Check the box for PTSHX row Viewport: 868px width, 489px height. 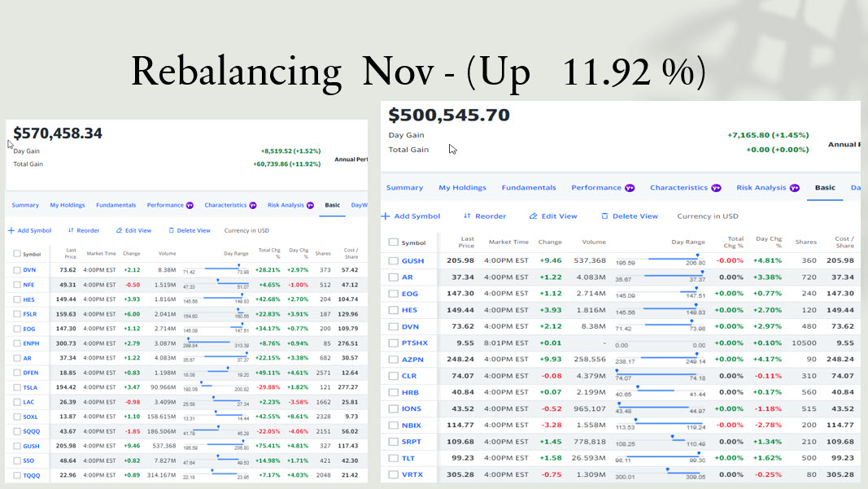point(393,343)
